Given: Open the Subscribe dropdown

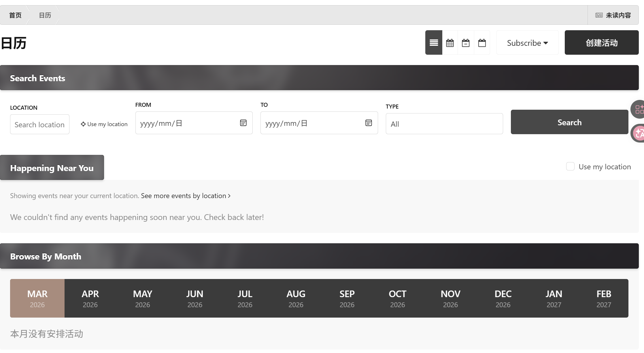Looking at the screenshot, I should point(527,43).
